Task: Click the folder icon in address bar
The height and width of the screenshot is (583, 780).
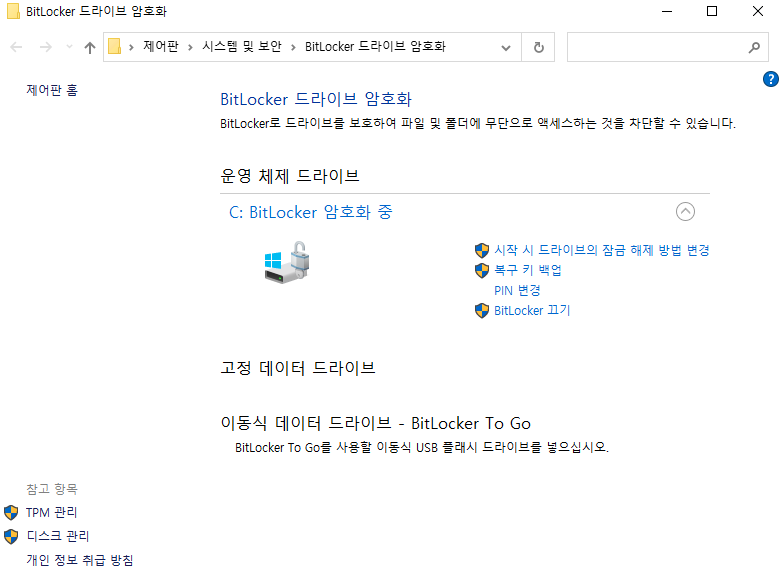Action: 115,47
